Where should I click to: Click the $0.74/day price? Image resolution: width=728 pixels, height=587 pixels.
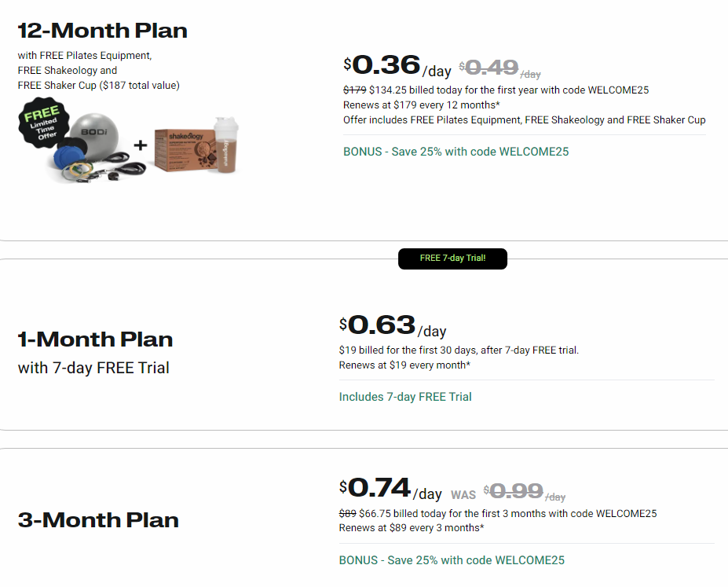point(390,490)
